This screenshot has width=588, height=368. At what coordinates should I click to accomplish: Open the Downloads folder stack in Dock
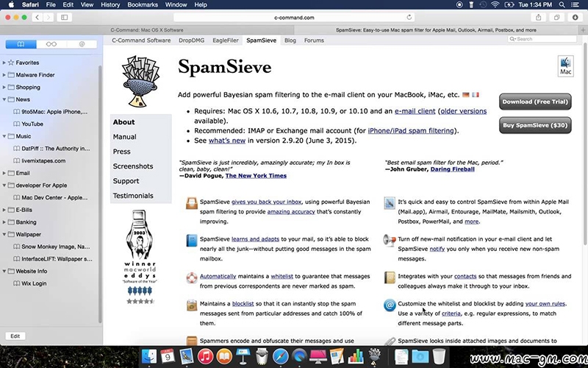pyautogui.click(x=420, y=356)
